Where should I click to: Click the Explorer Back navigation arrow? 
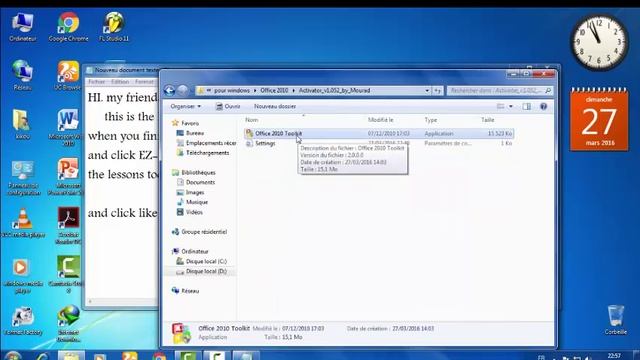click(170, 90)
